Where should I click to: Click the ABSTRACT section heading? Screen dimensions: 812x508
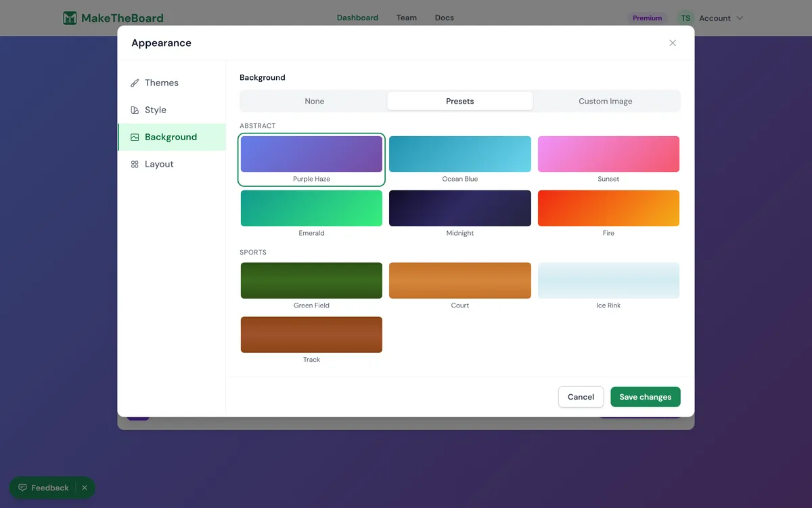pos(258,126)
